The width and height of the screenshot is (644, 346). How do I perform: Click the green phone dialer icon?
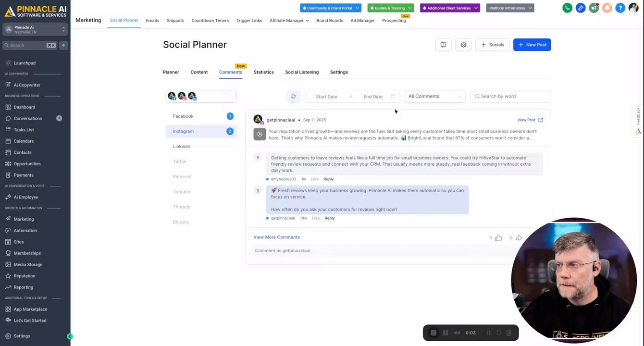[568, 8]
